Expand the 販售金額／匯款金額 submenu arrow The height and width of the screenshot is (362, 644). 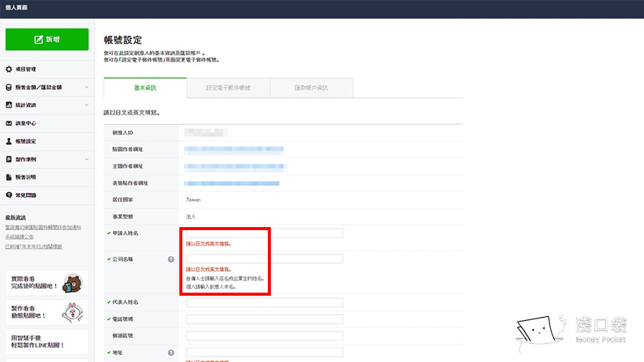pos(86,88)
